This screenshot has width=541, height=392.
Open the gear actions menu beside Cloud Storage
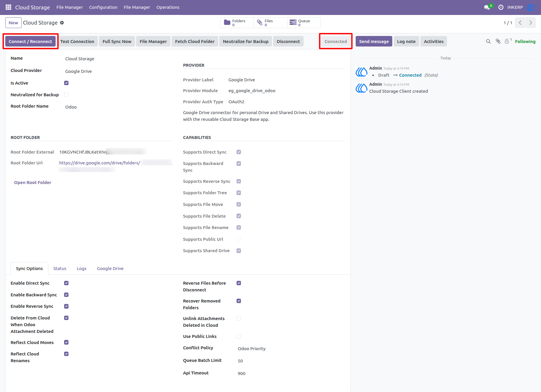click(62, 23)
